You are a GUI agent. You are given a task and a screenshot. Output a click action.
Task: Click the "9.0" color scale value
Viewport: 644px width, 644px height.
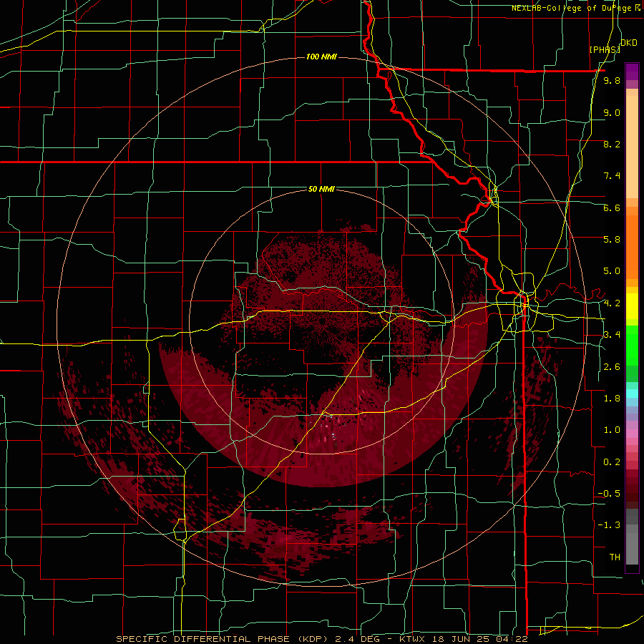point(612,112)
